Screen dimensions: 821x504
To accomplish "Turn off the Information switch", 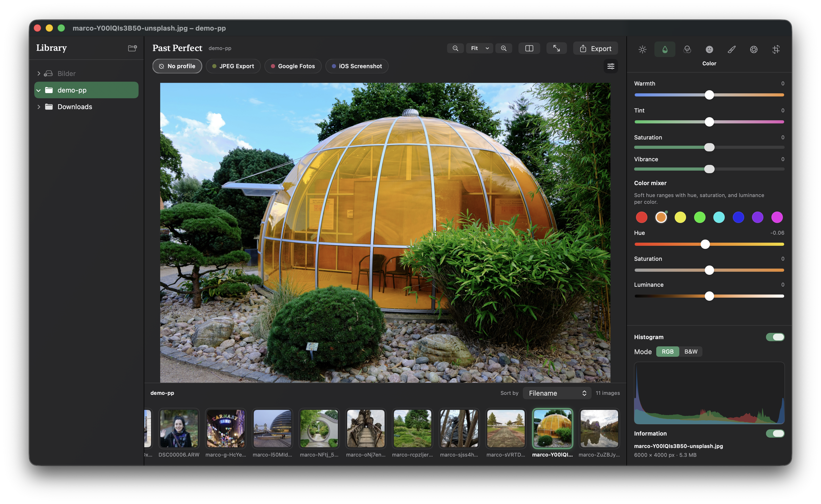I will point(775,433).
